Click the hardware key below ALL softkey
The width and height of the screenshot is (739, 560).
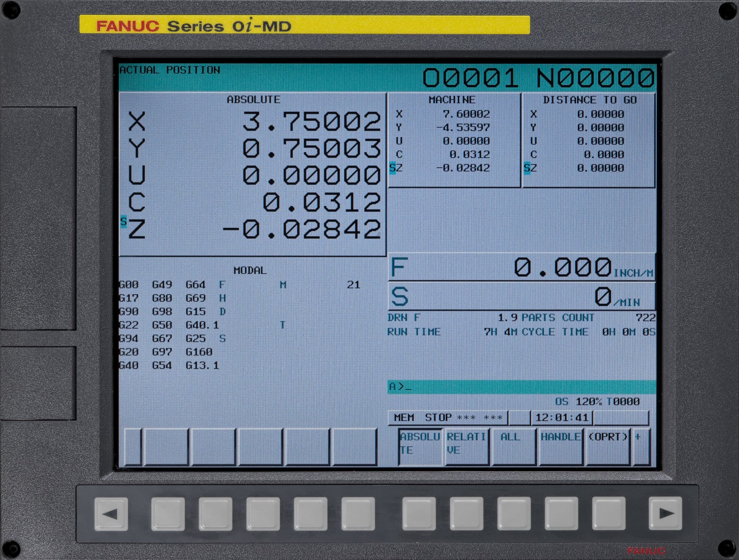514,513
